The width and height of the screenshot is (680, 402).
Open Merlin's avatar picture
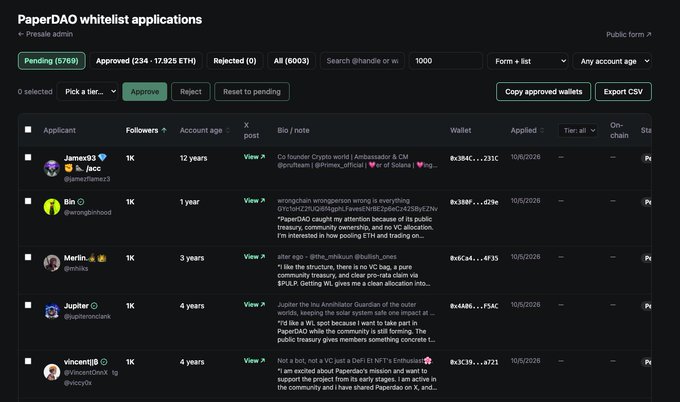tap(52, 263)
